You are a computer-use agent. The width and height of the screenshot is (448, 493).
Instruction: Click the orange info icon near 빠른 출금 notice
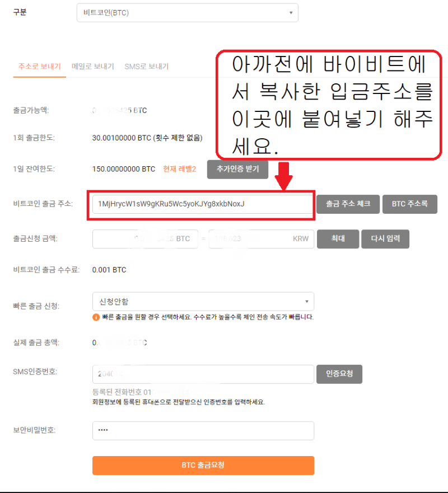(x=96, y=316)
